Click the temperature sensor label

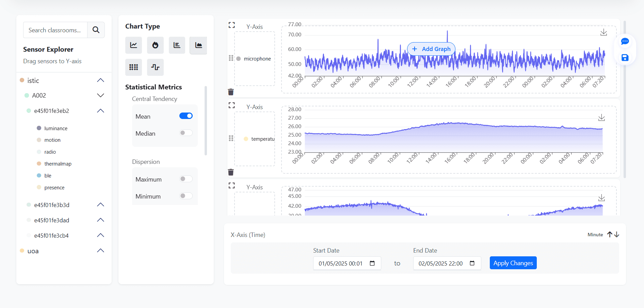point(263,139)
